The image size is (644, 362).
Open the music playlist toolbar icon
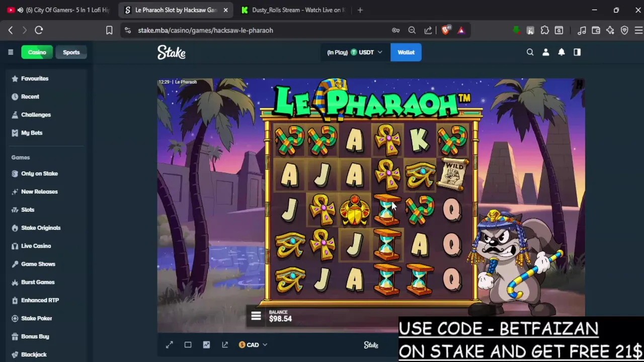pyautogui.click(x=582, y=30)
